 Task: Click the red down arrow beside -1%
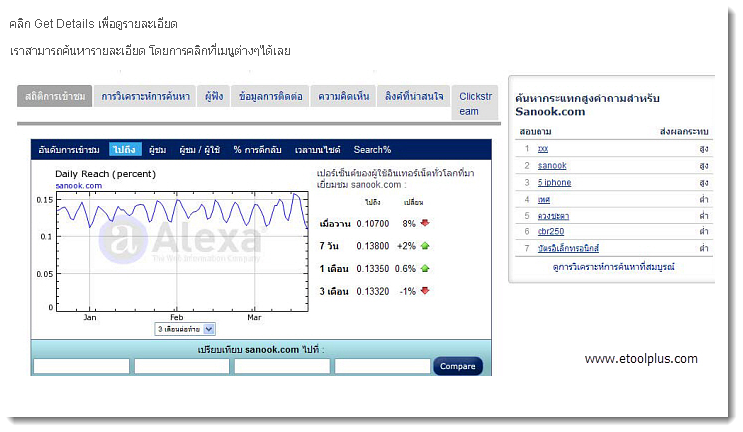[424, 291]
